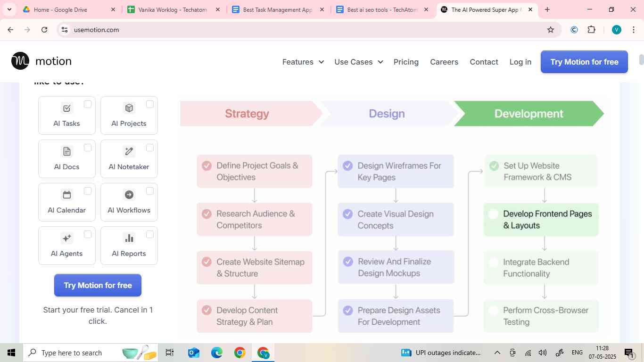Check the AI Tasks checkbox
Image resolution: width=644 pixels, height=362 pixels.
tap(88, 104)
